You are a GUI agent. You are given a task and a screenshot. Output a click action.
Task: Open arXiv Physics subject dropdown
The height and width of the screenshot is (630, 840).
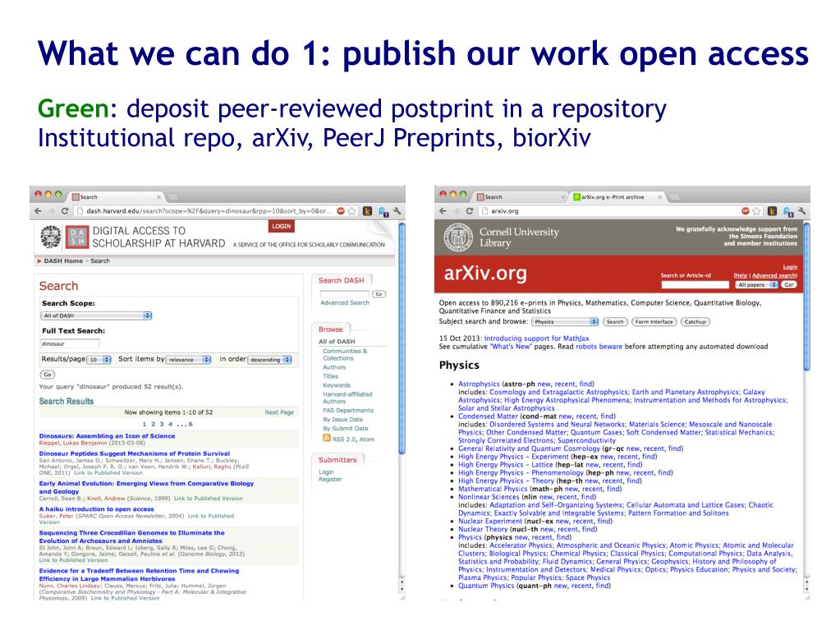pyautogui.click(x=565, y=322)
